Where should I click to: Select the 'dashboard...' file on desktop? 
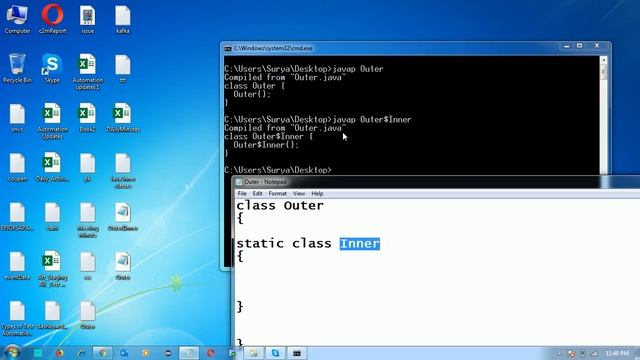pos(52,316)
